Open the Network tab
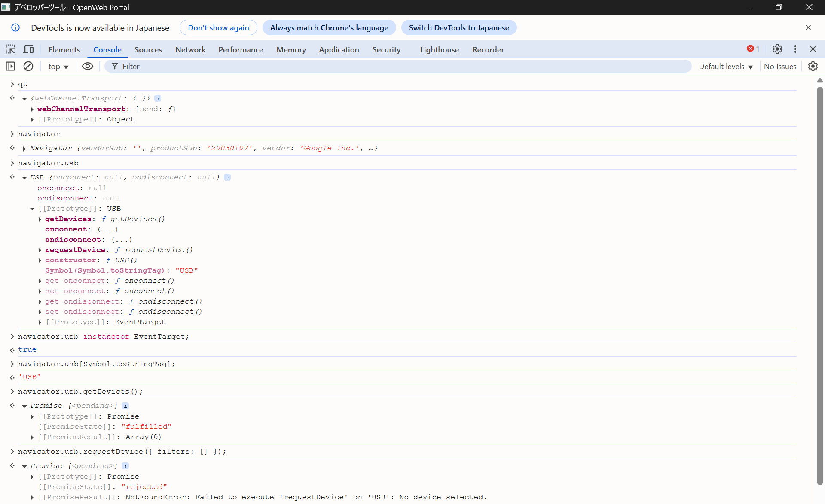Viewport: 825px width, 504px height. tap(190, 49)
